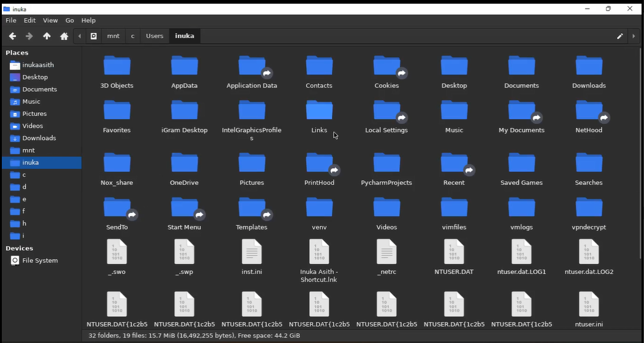Click the status bar folder count text
This screenshot has height=343, width=644.
point(194,336)
